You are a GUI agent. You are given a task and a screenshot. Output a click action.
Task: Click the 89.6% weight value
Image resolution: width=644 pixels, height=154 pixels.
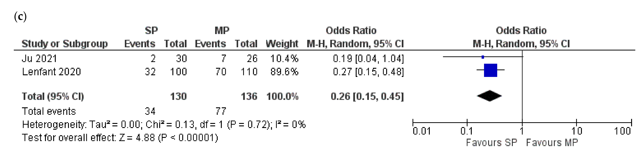(284, 72)
